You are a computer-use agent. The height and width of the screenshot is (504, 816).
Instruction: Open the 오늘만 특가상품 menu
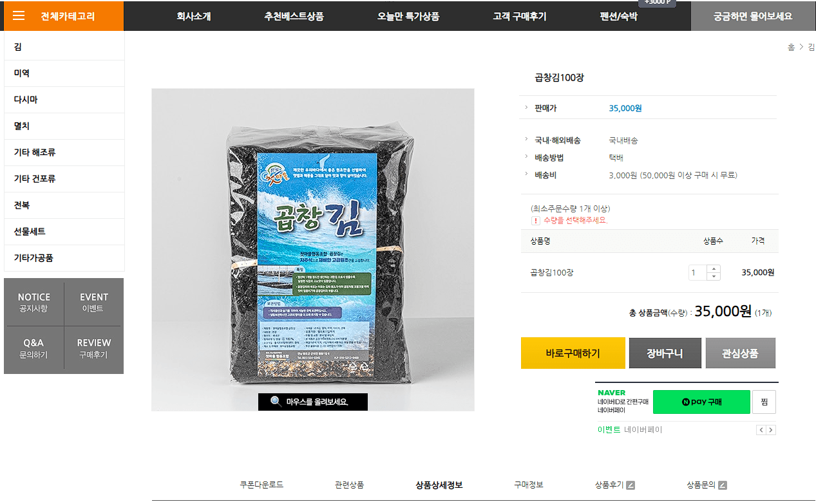(x=408, y=16)
